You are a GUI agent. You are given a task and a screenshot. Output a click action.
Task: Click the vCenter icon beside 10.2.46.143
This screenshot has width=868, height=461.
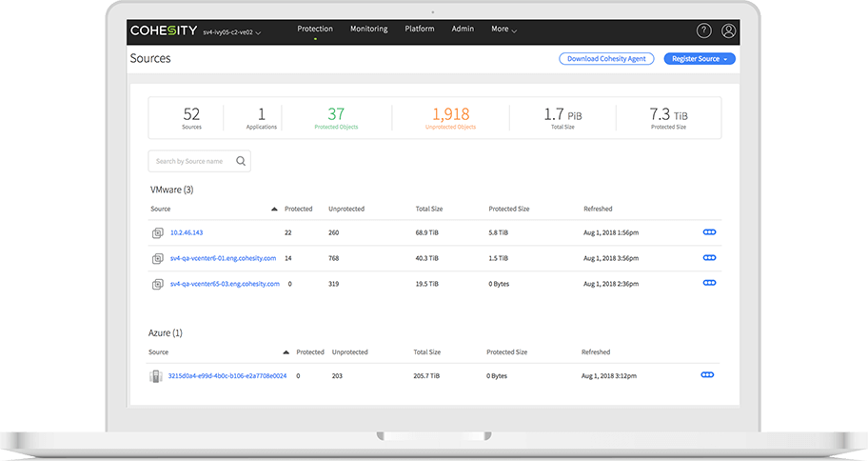(x=158, y=233)
